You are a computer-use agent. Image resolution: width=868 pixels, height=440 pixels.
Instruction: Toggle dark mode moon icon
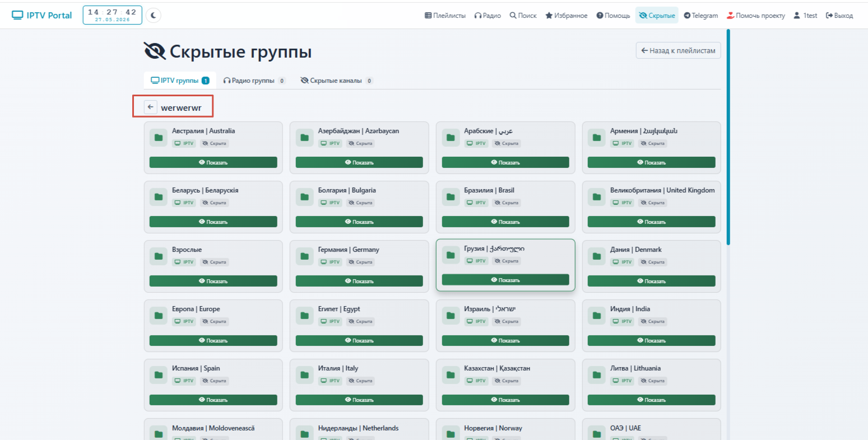tap(154, 15)
